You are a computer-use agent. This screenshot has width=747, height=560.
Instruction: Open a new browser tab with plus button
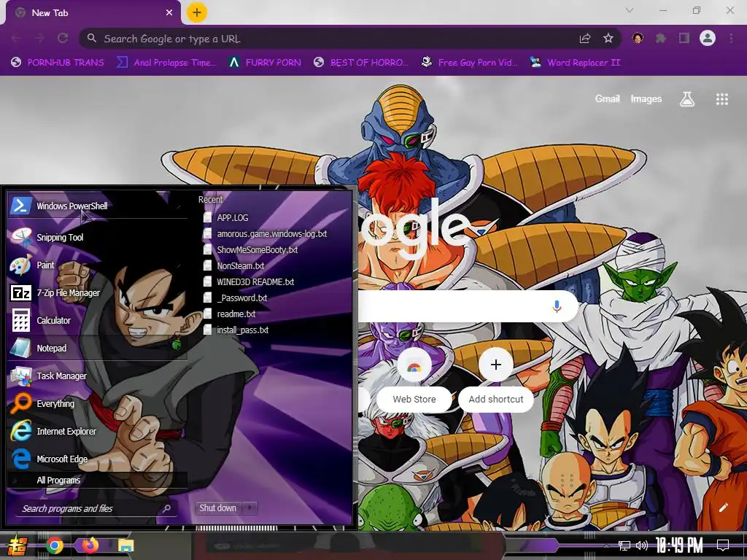[x=197, y=12]
